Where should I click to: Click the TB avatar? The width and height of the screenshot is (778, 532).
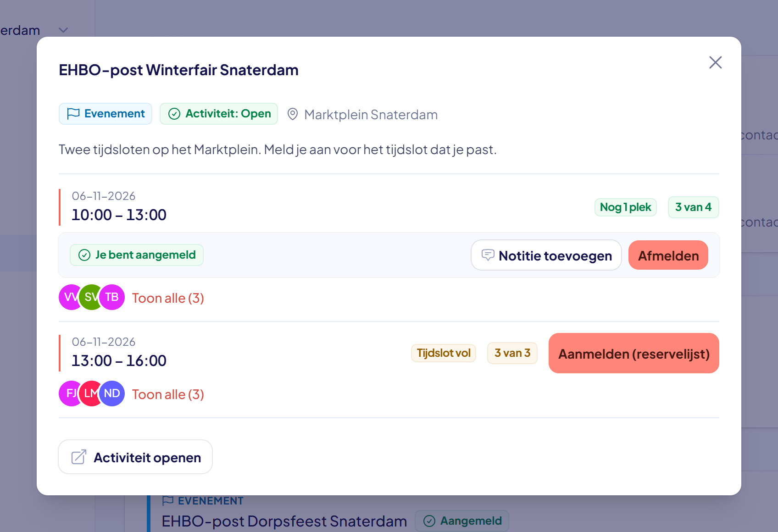click(x=112, y=297)
